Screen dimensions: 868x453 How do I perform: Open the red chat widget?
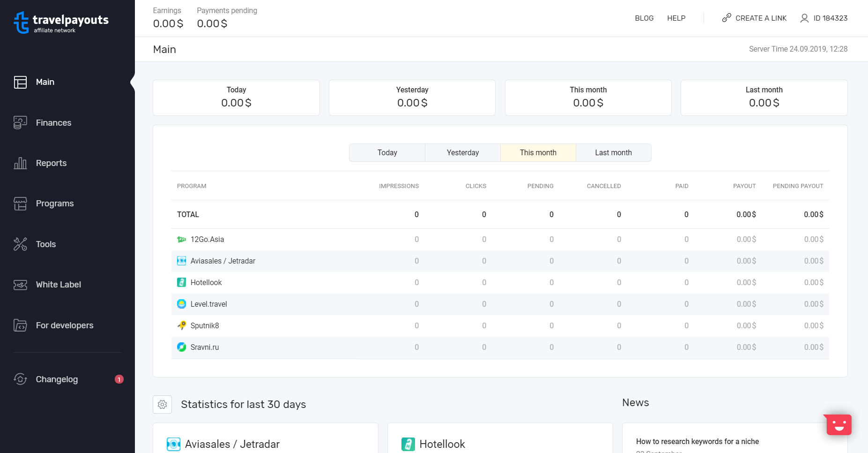pyautogui.click(x=839, y=424)
